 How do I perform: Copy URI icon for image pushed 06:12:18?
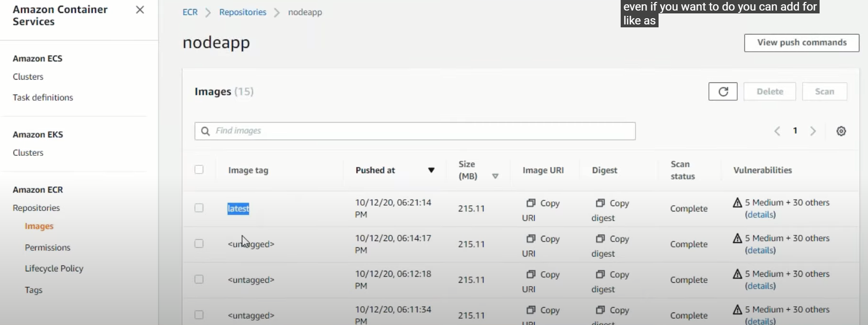[x=531, y=274]
